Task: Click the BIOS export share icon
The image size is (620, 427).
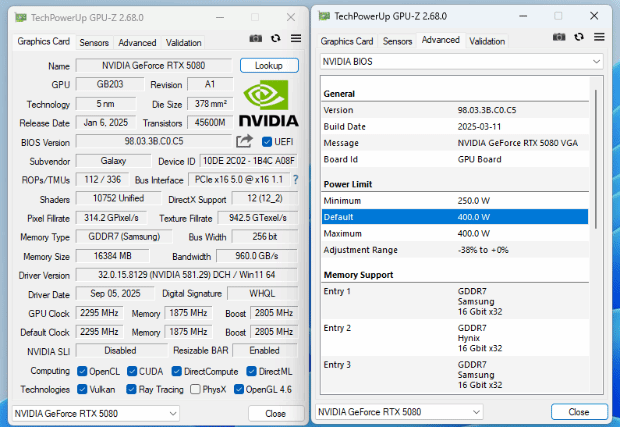Action: (245, 142)
